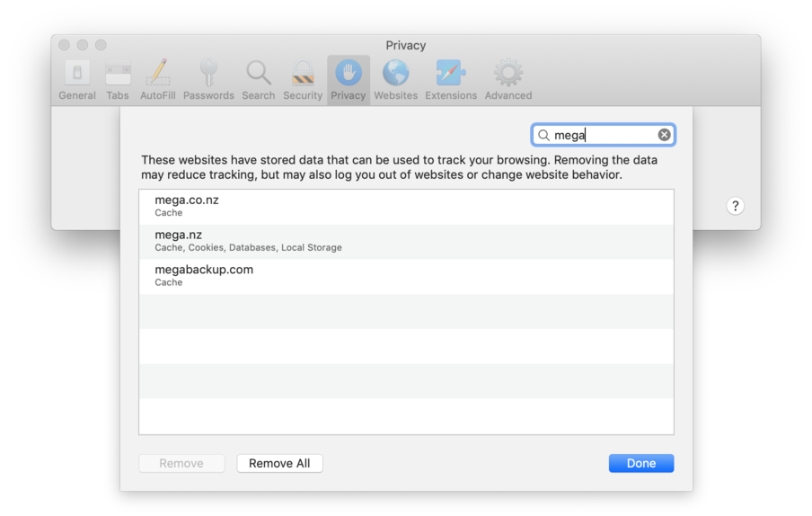Click the minimize window button
The height and width of the screenshot is (516, 812).
tap(83, 45)
